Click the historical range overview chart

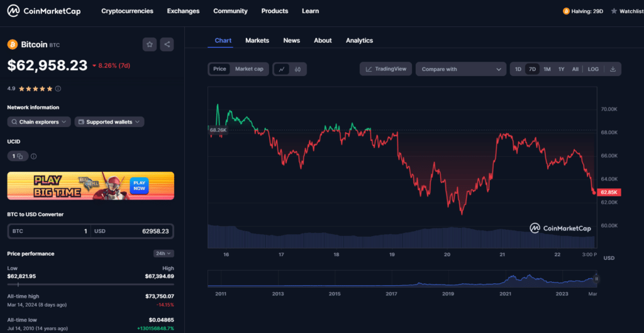[x=402, y=278]
